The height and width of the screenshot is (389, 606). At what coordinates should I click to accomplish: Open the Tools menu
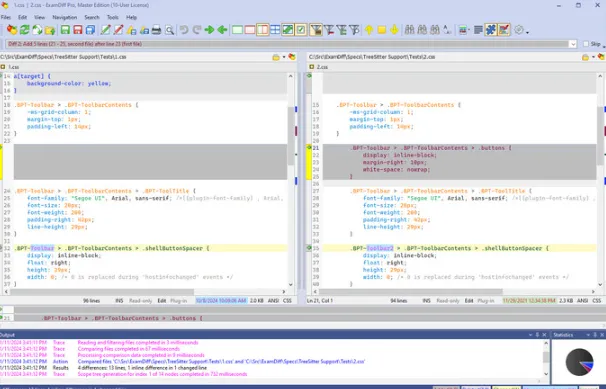(112, 17)
